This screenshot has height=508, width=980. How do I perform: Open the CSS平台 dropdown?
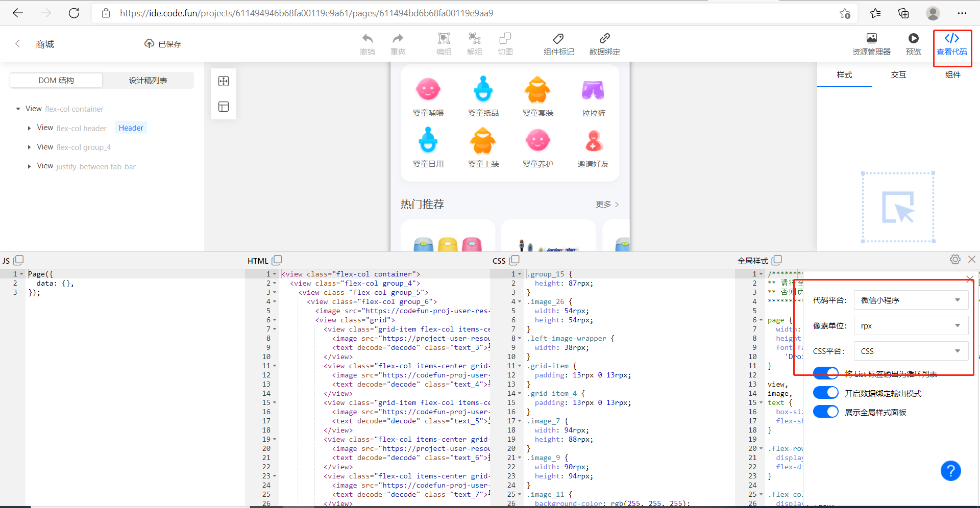(911, 351)
